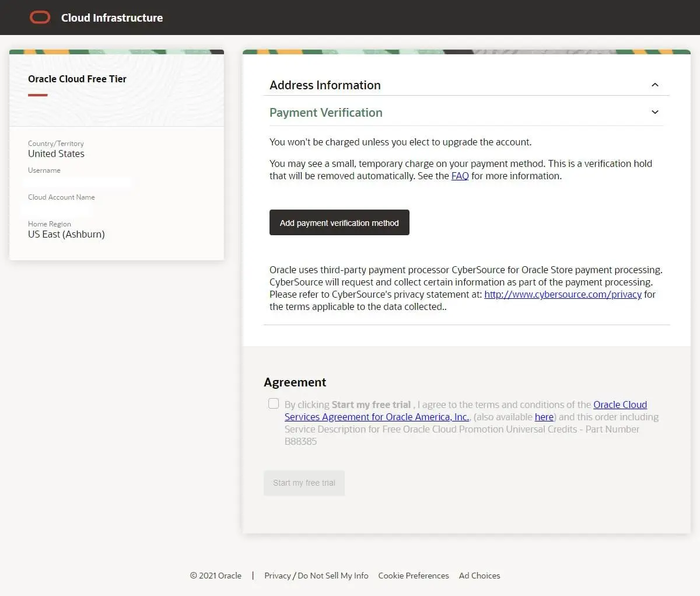Open Privacy / Do Not Sell My Info
Image resolution: width=700 pixels, height=596 pixels.
click(316, 576)
